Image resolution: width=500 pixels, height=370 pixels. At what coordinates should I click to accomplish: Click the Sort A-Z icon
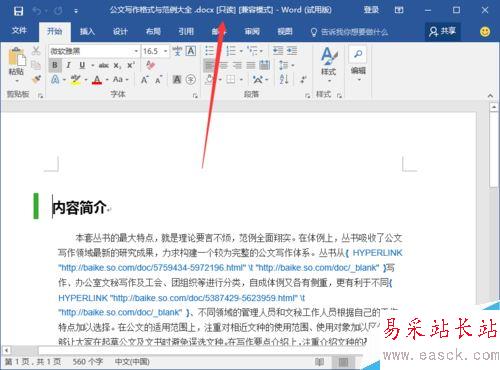(x=284, y=79)
